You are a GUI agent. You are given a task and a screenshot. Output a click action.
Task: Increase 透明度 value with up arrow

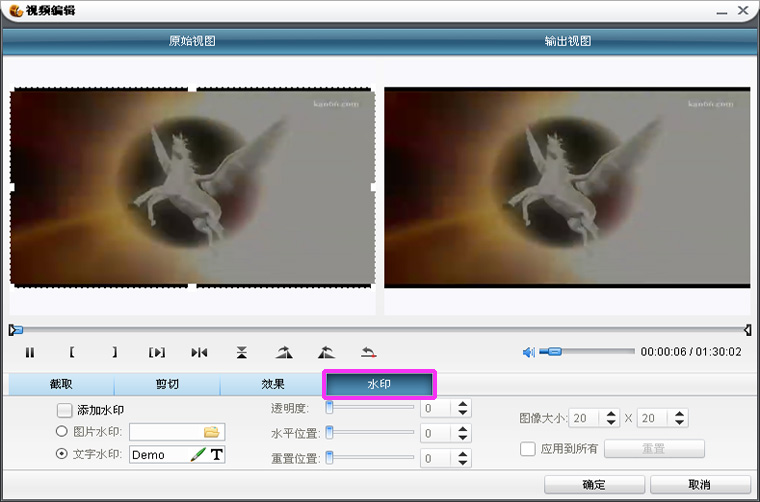point(463,404)
